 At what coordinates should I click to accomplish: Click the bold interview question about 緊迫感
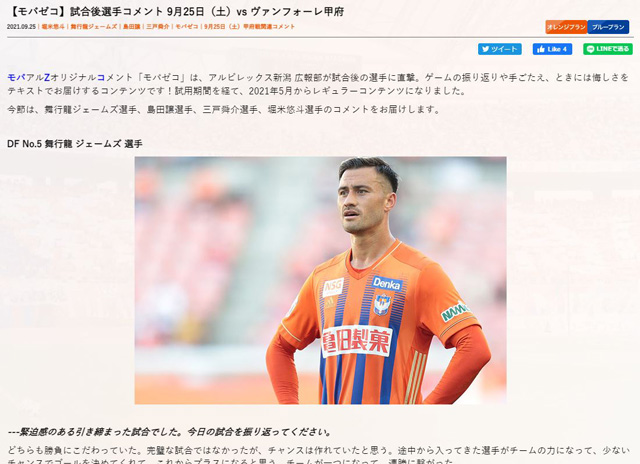[x=170, y=432]
